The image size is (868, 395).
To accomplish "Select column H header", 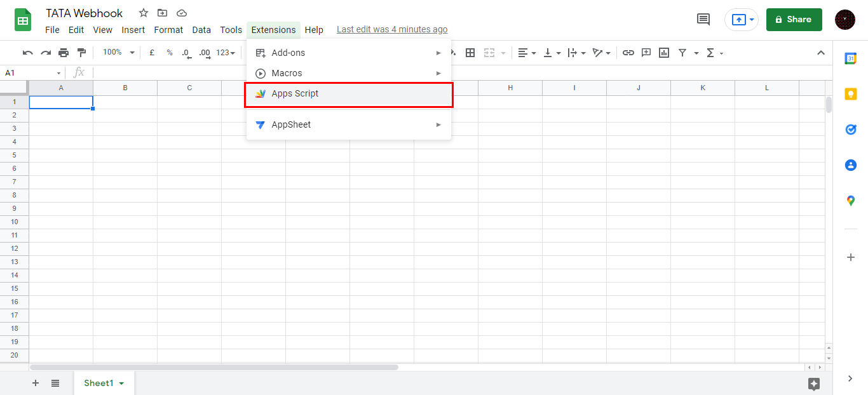I will point(510,88).
